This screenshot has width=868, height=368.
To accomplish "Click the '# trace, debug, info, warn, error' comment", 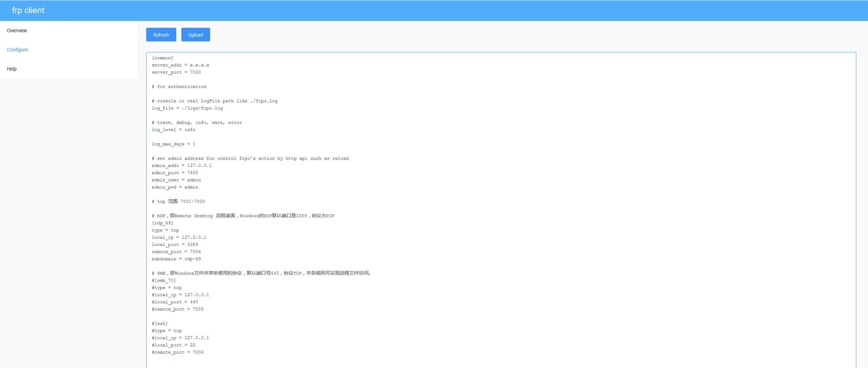I will 197,122.
